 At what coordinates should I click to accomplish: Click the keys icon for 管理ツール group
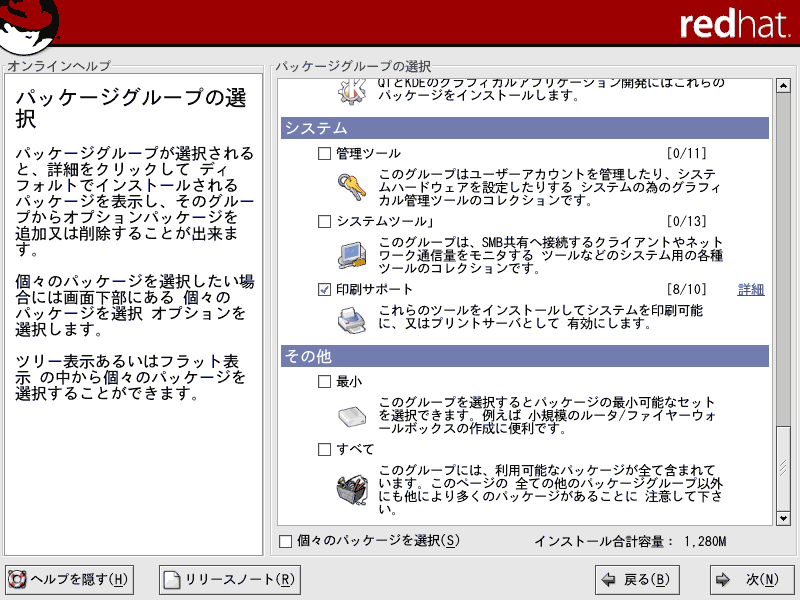[352, 186]
